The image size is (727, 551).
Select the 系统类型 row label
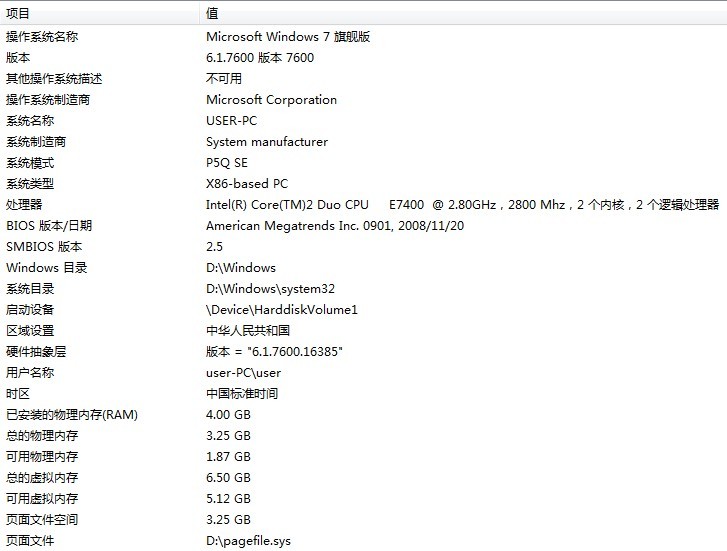(x=30, y=184)
